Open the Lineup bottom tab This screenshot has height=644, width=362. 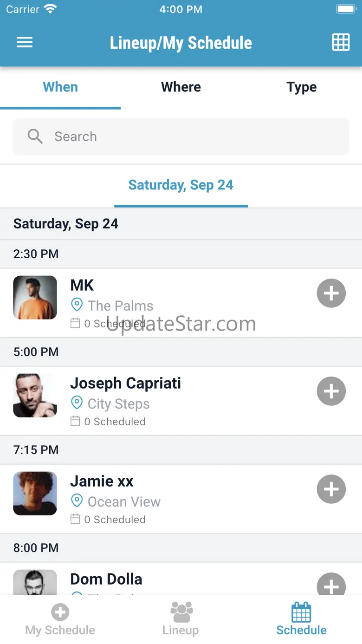click(181, 620)
